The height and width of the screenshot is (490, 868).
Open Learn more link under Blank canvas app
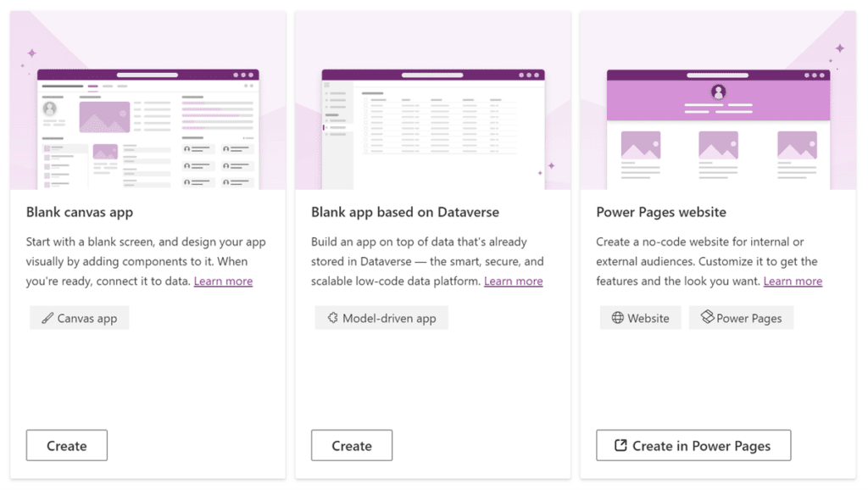(223, 281)
